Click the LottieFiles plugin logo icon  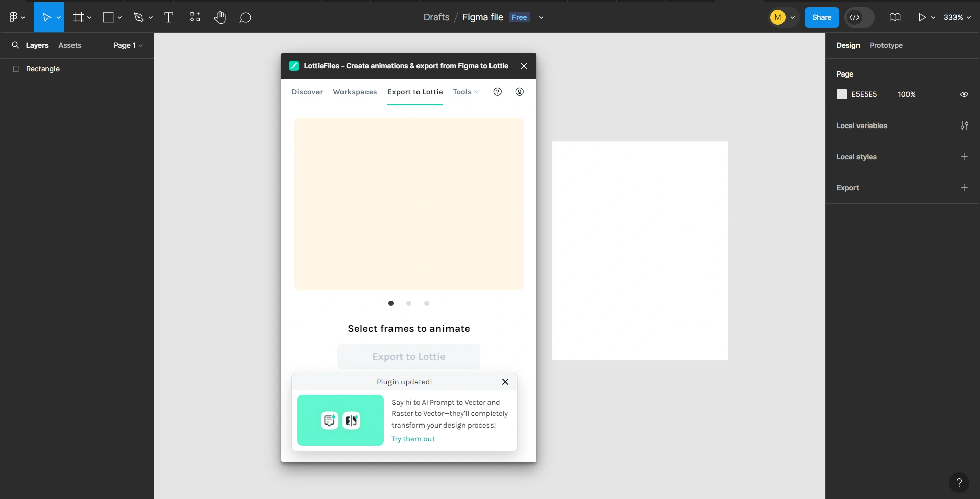pyautogui.click(x=294, y=66)
